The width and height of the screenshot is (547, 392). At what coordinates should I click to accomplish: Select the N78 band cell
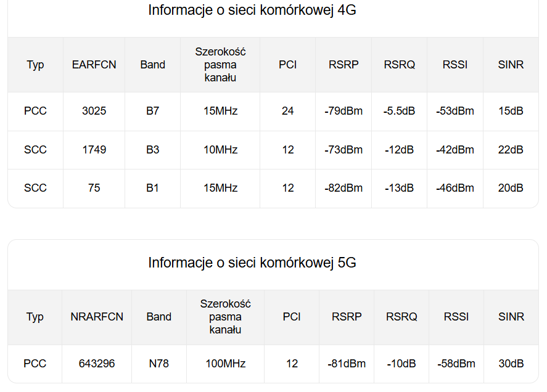[x=158, y=364]
